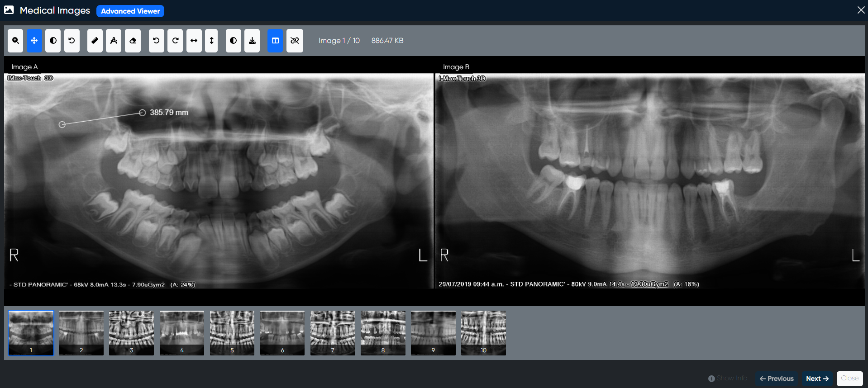Rotate image clockwise
The width and height of the screenshot is (868, 388).
coord(175,41)
